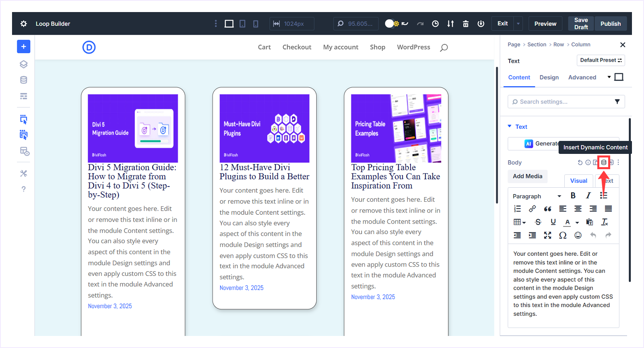The image size is (644, 348).
Task: Open top bar three-dot view options
Action: coord(216,24)
